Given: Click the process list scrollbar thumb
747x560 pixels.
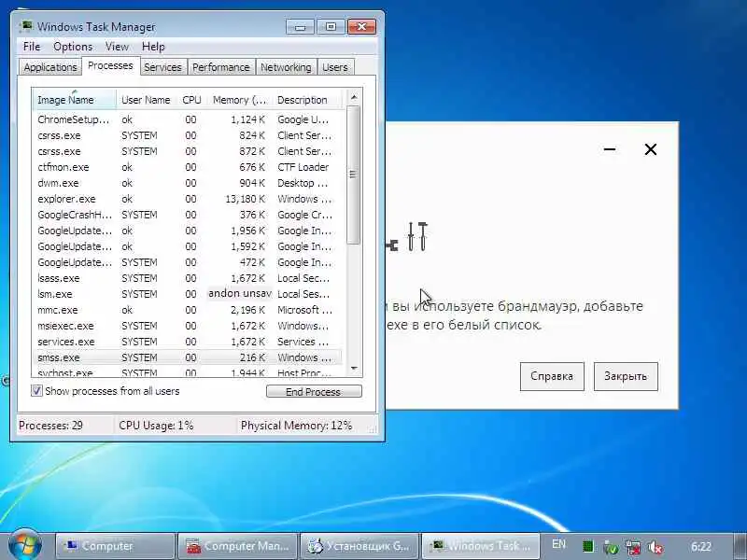Looking at the screenshot, I should pos(354,175).
